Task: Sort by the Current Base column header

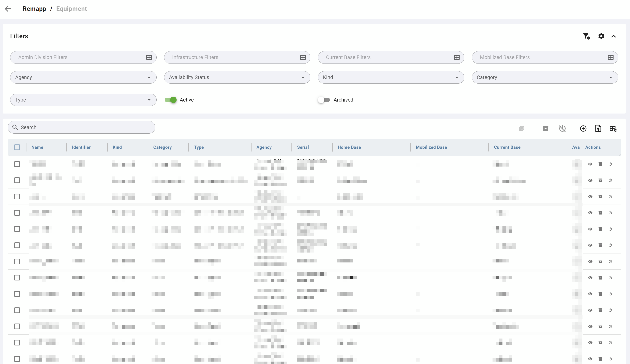Action: pyautogui.click(x=507, y=147)
